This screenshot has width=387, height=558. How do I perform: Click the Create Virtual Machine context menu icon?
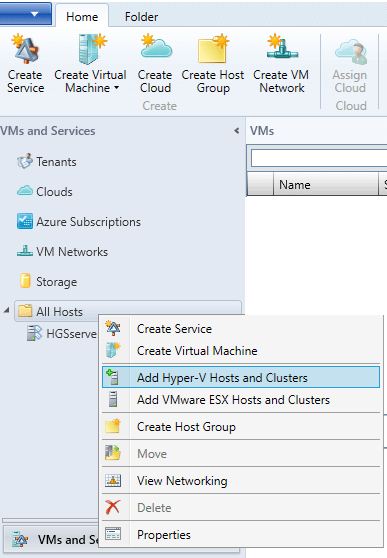pyautogui.click(x=113, y=350)
